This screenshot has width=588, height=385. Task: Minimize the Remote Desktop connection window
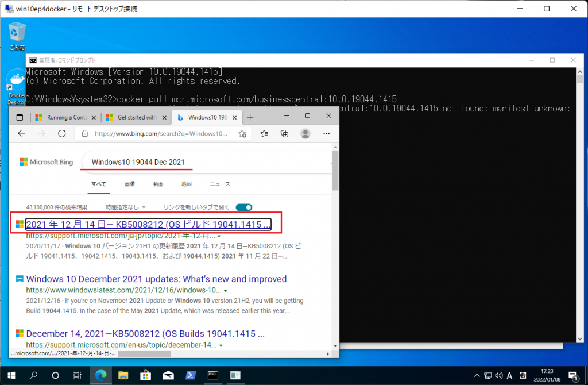point(520,9)
